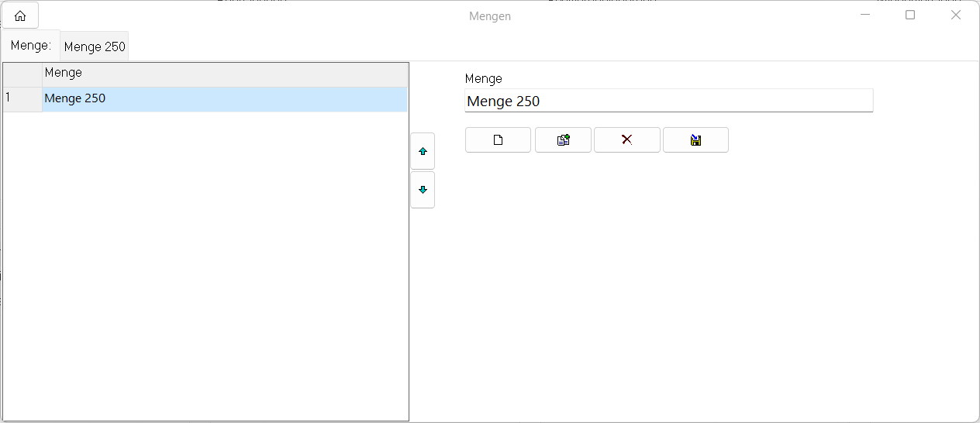This screenshot has width=980, height=423.
Task: Maximize the Mengen window
Action: click(x=910, y=15)
